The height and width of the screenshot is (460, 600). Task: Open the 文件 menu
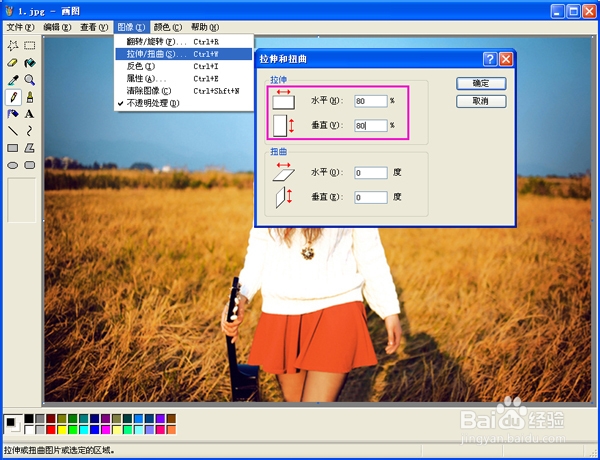pyautogui.click(x=20, y=27)
